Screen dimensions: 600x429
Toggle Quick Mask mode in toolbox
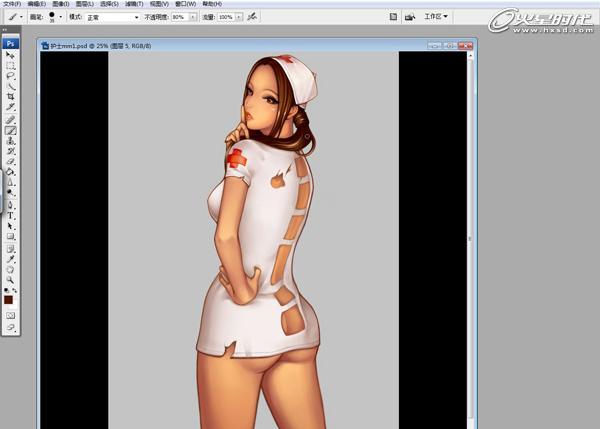[x=10, y=314]
